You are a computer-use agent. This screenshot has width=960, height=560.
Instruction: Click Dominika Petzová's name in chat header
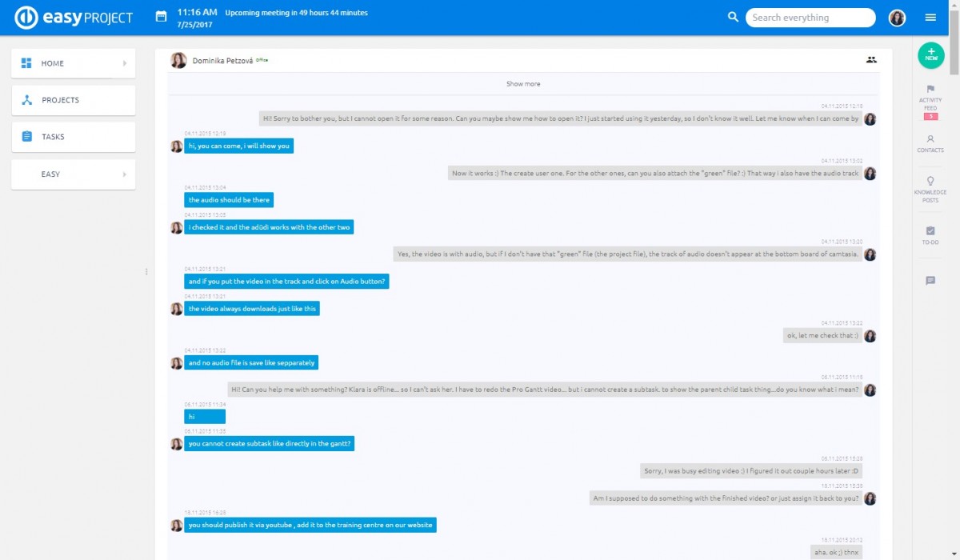[x=222, y=60]
